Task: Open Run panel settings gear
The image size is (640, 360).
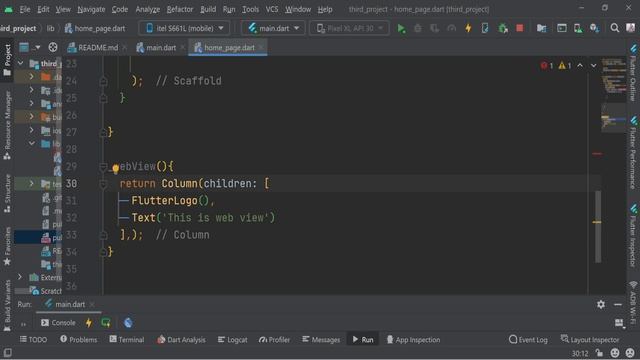Action: (x=601, y=304)
